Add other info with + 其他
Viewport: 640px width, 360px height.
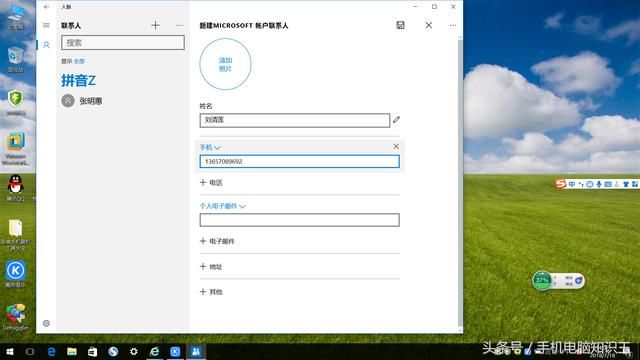coord(211,292)
